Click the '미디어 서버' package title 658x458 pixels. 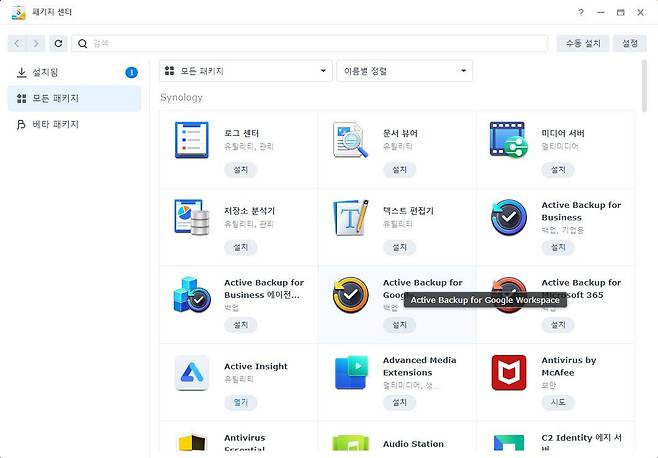(563, 133)
